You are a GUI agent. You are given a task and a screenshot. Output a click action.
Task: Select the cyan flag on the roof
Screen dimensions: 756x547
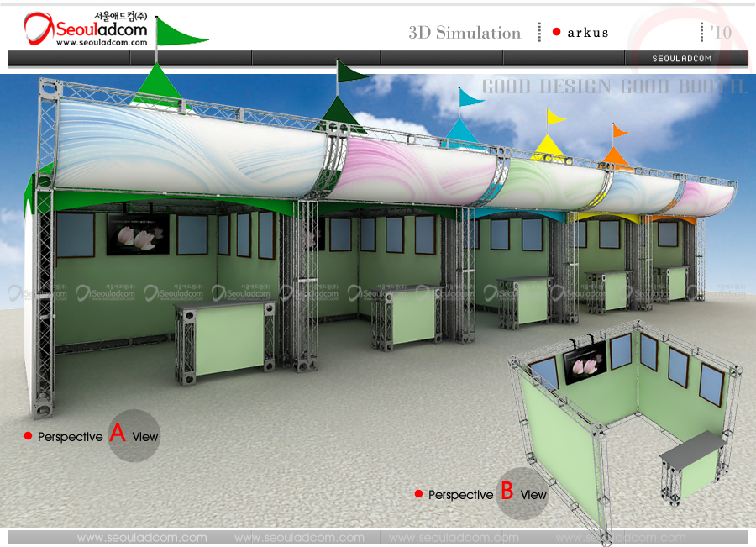(x=470, y=97)
